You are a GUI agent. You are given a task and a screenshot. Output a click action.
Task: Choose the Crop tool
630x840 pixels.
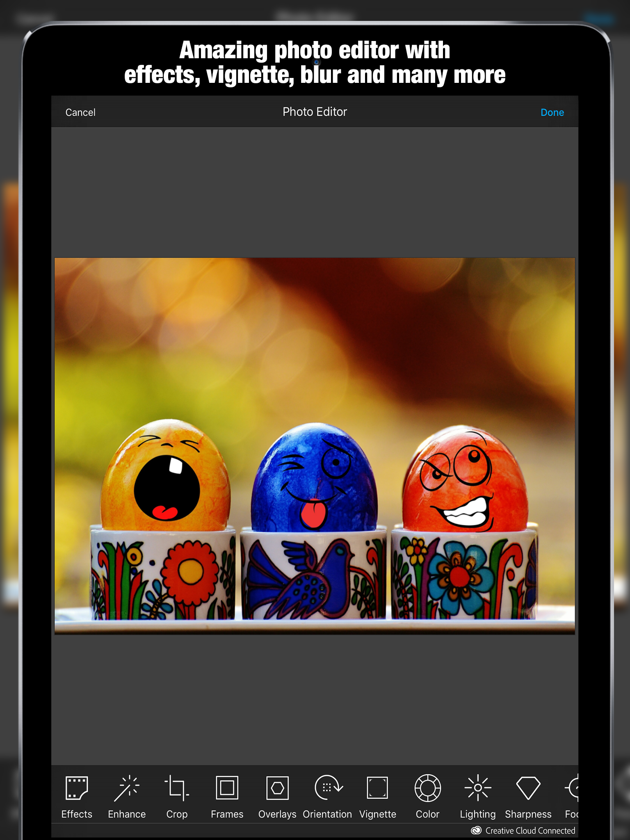tap(177, 796)
